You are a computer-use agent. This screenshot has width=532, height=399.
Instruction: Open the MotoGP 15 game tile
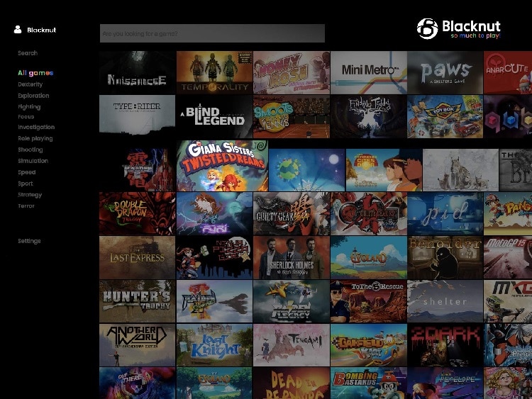point(508,257)
